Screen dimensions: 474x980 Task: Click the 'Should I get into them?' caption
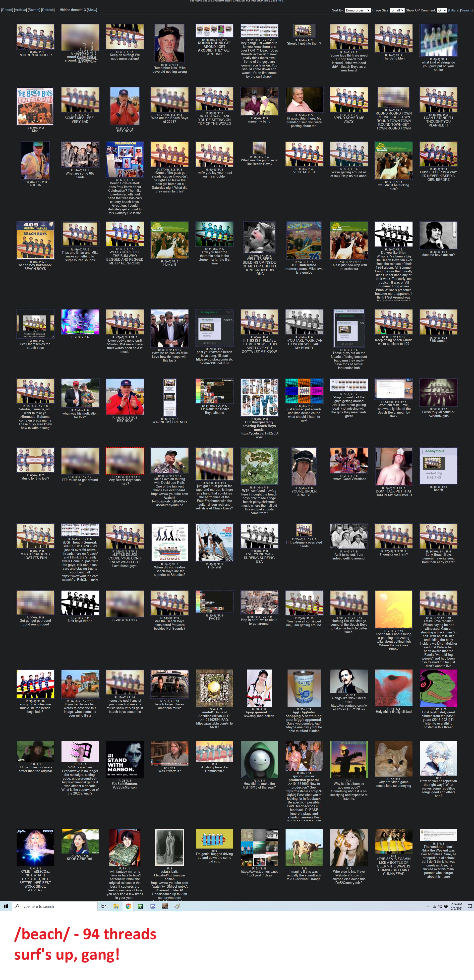click(x=304, y=43)
